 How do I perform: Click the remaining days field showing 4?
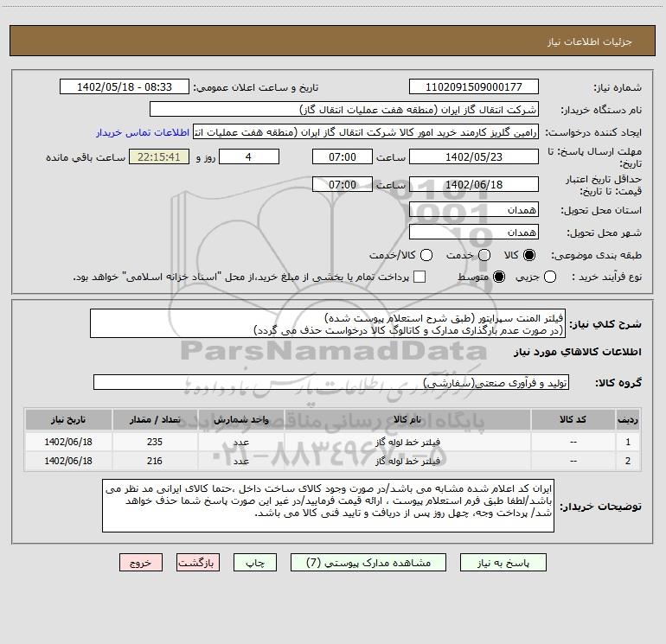[249, 156]
